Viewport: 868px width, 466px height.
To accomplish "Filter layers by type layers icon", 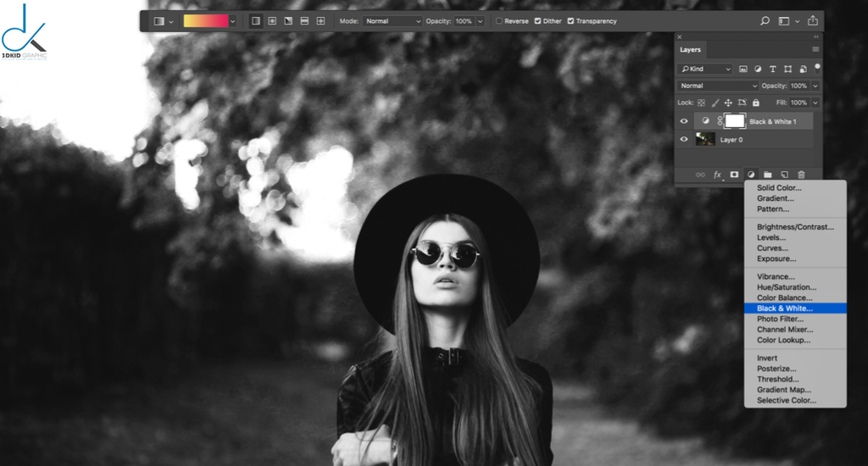I will click(773, 69).
